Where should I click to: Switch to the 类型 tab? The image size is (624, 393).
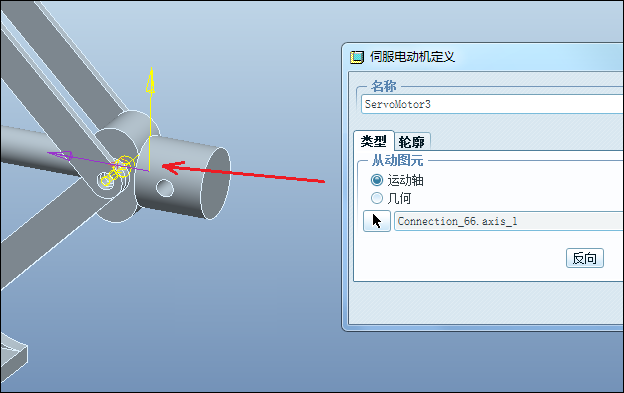pos(374,141)
